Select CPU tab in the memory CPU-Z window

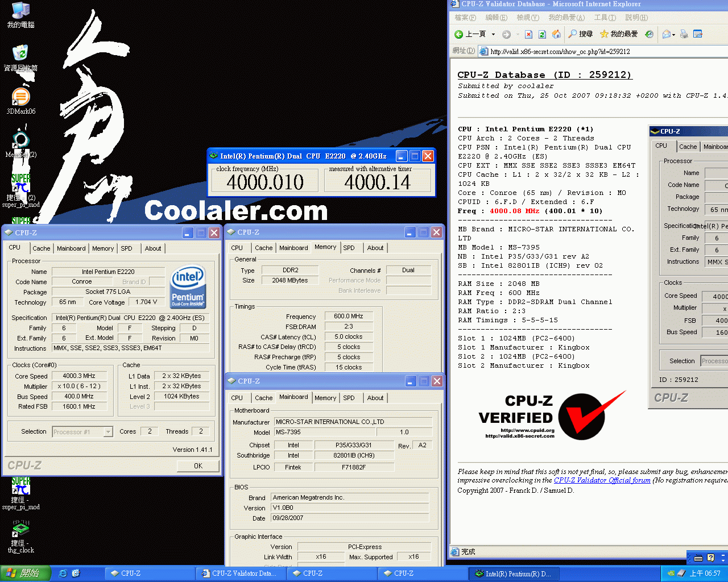pos(237,248)
